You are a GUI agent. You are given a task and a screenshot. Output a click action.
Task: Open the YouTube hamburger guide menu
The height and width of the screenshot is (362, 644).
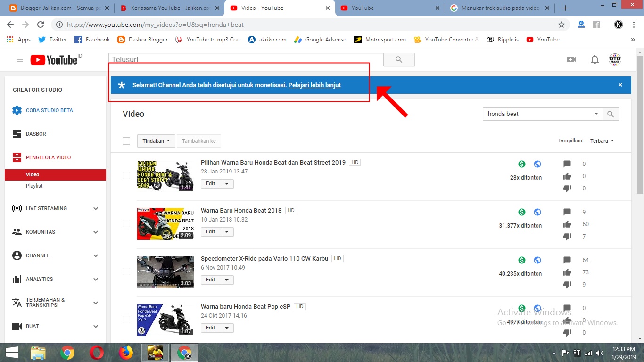tap(19, 60)
